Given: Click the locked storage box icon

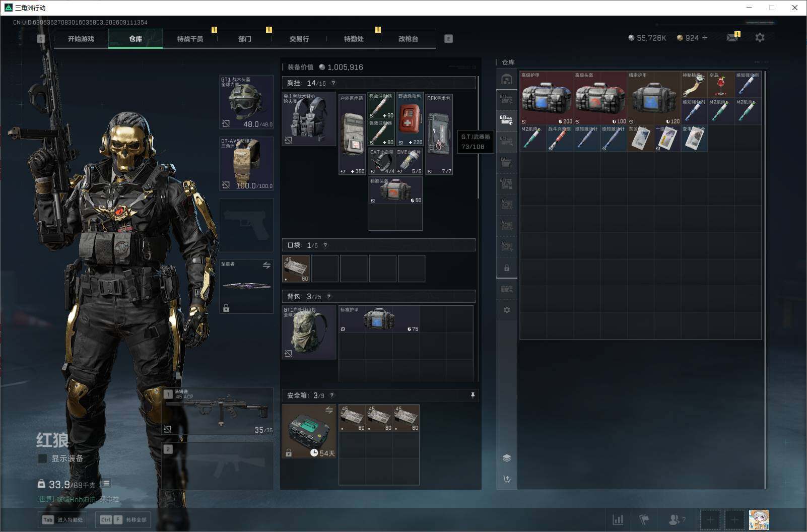Looking at the screenshot, I should [507, 268].
